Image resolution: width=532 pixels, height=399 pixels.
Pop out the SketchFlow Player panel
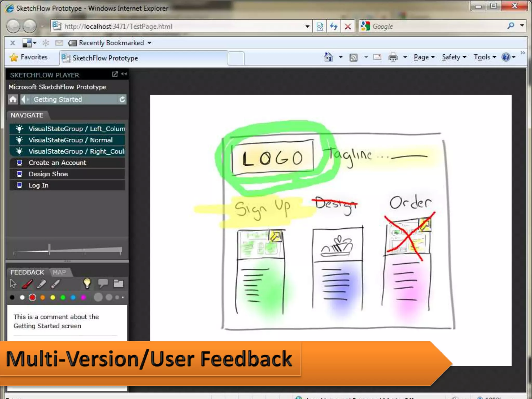click(x=115, y=74)
